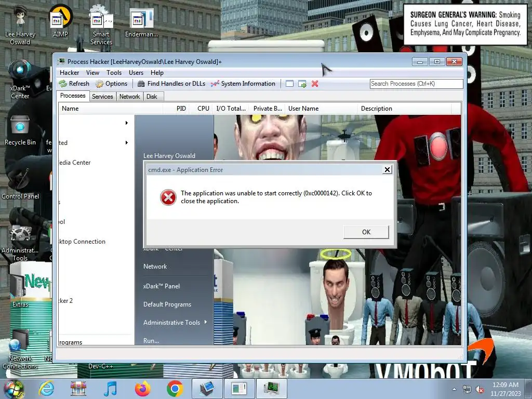532x399 pixels.
Task: Click the network tray icon
Action: 467,390
